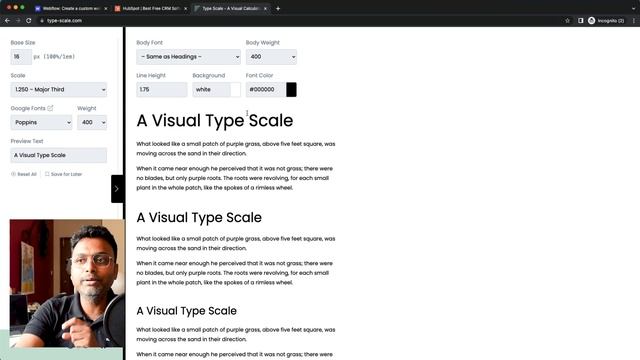Open the Body Weight dropdown

pyautogui.click(x=271, y=57)
